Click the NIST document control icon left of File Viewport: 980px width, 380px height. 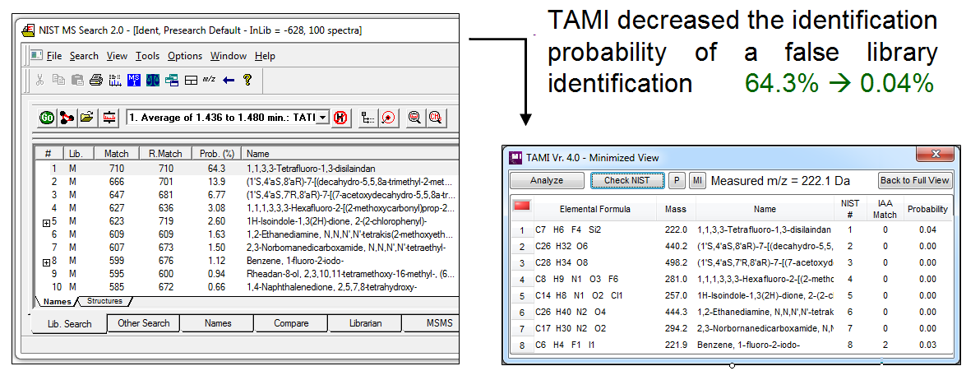38,56
